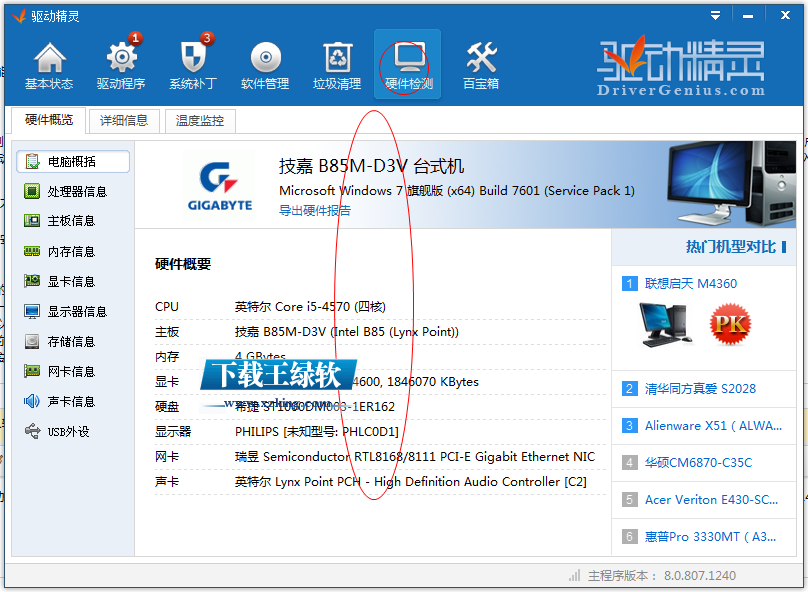Click the Windows 7 旗舰版 build text
Screen dimensions: 808x592
click(457, 191)
